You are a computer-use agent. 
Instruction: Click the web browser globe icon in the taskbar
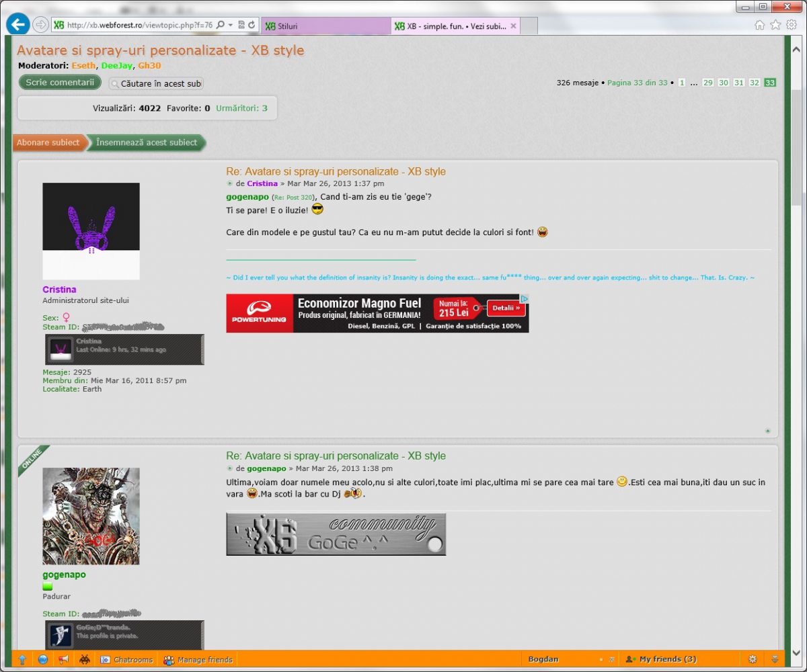coord(42,660)
